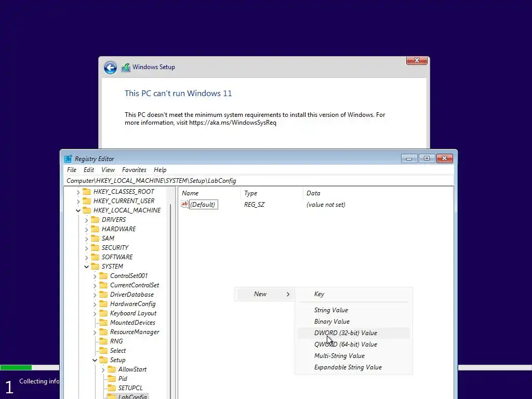Click the Type column header

pos(272,193)
